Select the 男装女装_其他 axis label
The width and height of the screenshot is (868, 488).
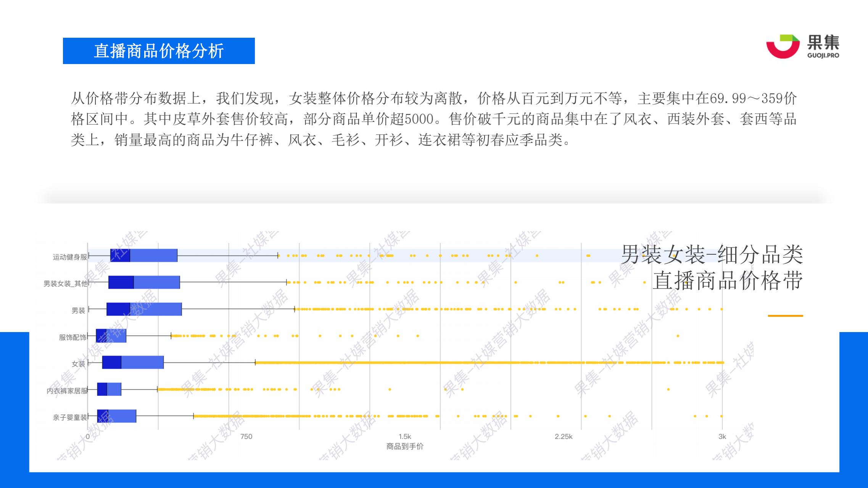pos(65,284)
